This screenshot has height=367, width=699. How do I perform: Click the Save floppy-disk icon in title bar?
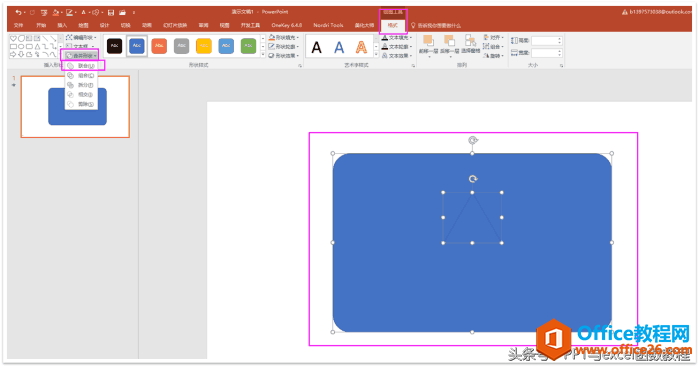tap(111, 12)
